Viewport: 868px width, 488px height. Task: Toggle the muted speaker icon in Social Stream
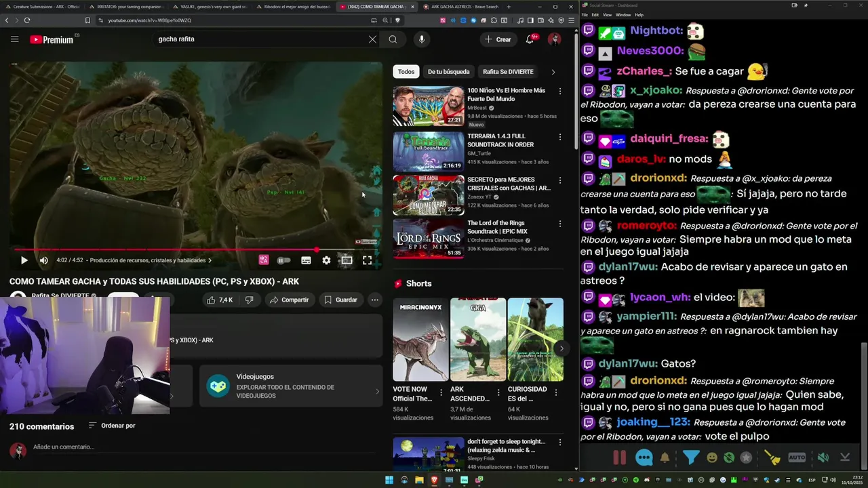pos(823,457)
